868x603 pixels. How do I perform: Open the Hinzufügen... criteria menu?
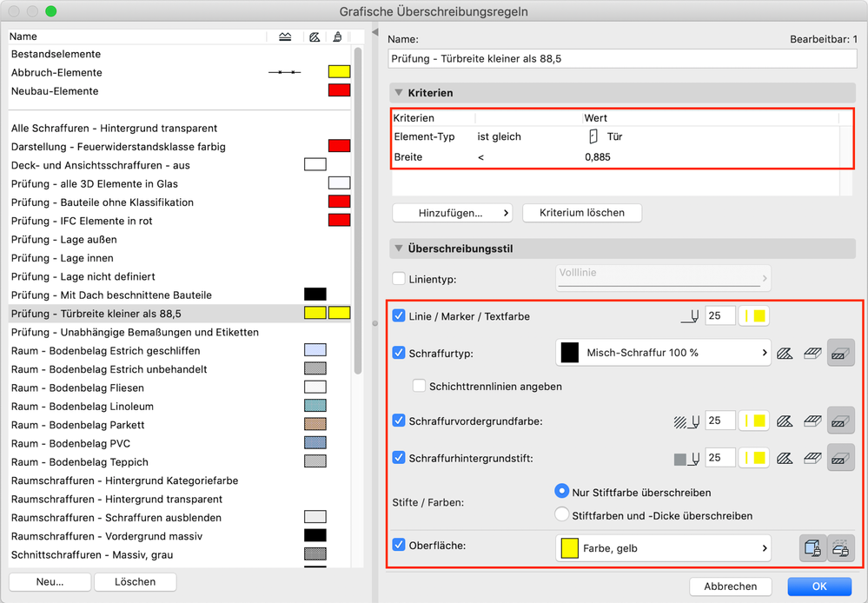pyautogui.click(x=452, y=213)
